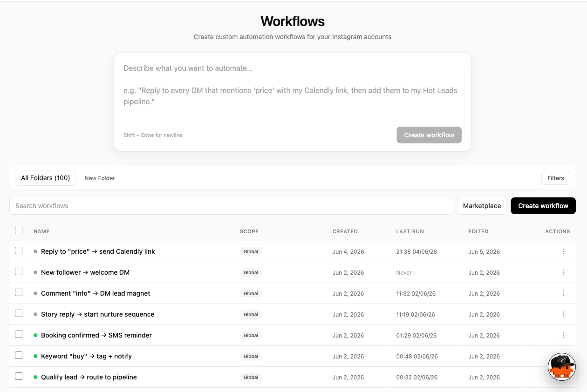Open New follower → welcome DM workflow
The image size is (587, 392).
point(85,272)
